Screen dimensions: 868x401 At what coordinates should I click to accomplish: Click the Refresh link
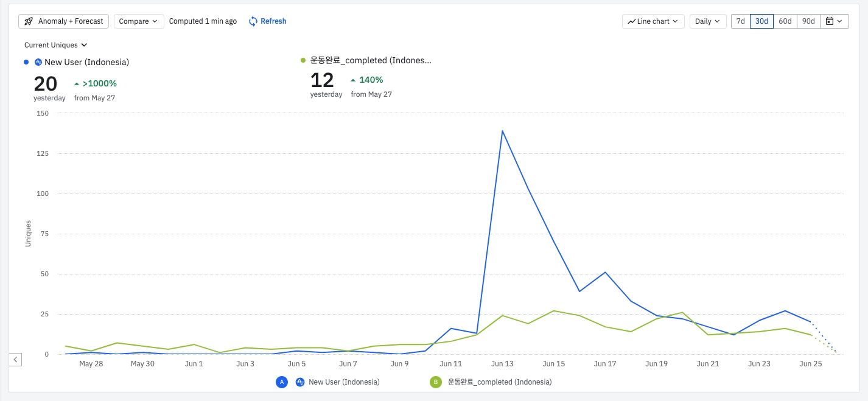(x=273, y=21)
